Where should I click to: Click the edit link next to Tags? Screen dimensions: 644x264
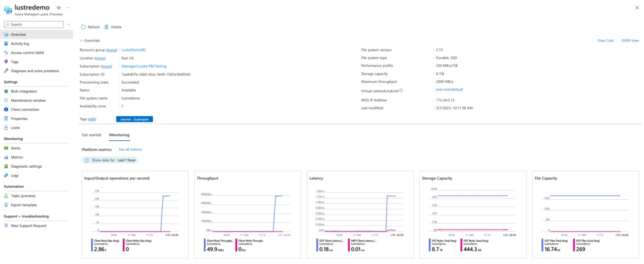point(92,119)
